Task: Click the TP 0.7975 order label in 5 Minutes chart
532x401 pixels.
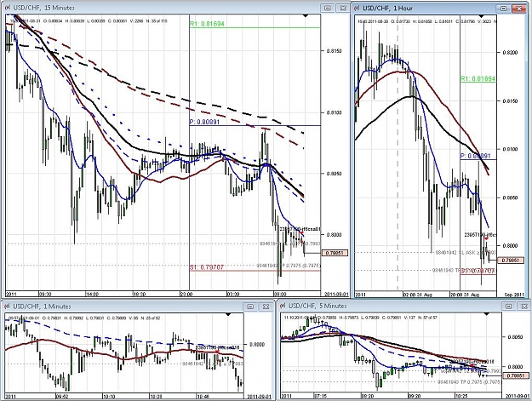Action: [x=469, y=382]
